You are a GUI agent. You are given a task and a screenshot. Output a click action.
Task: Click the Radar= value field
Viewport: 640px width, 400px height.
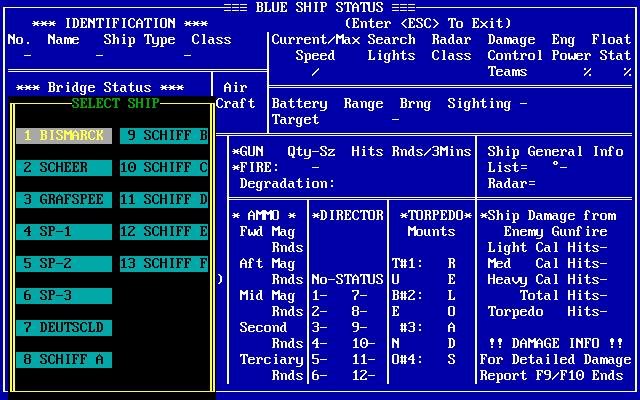coord(511,184)
